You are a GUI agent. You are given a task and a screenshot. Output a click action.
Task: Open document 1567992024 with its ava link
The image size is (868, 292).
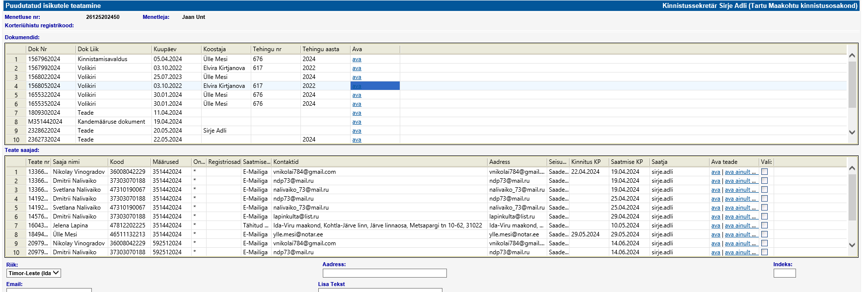click(x=357, y=68)
